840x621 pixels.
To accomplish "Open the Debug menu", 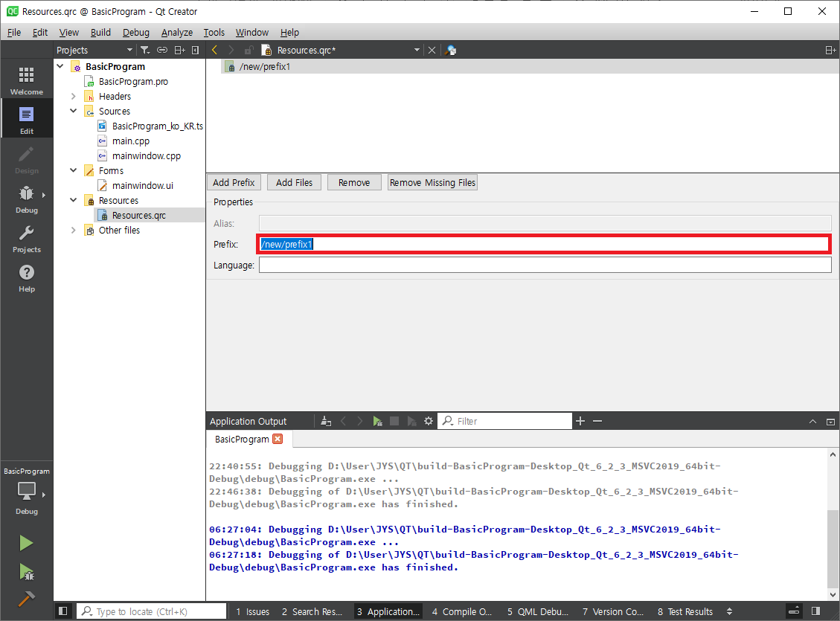I will coord(136,32).
